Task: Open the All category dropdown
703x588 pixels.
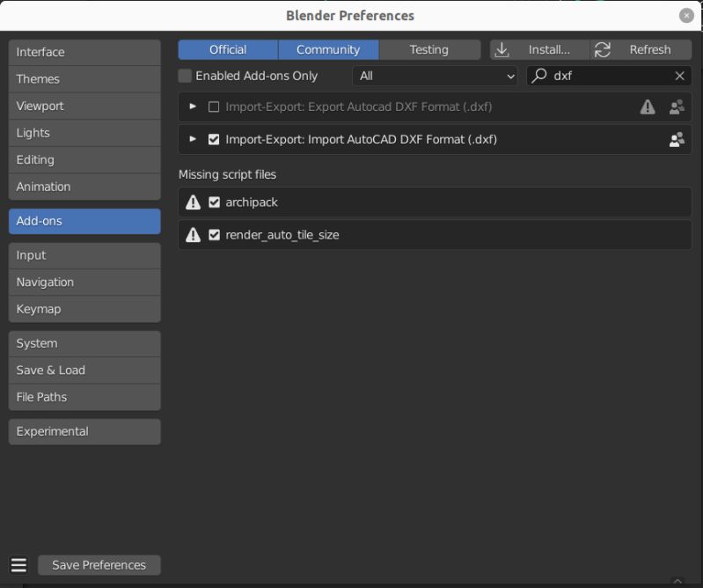Action: pyautogui.click(x=435, y=76)
